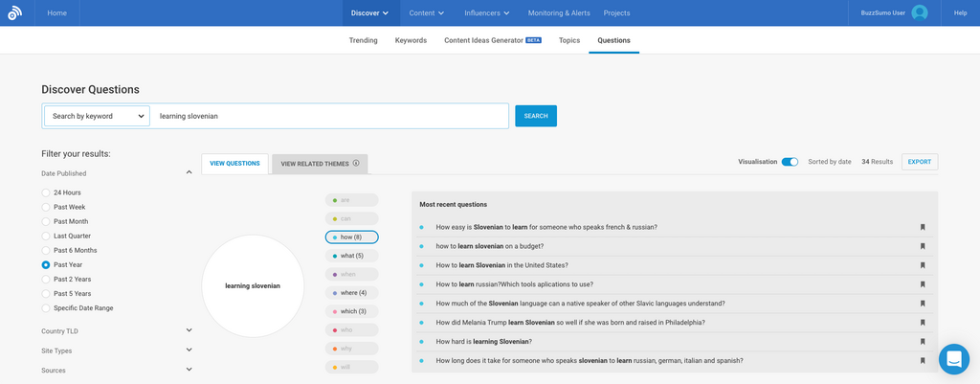Open the Search by keyword dropdown

pyautogui.click(x=97, y=116)
